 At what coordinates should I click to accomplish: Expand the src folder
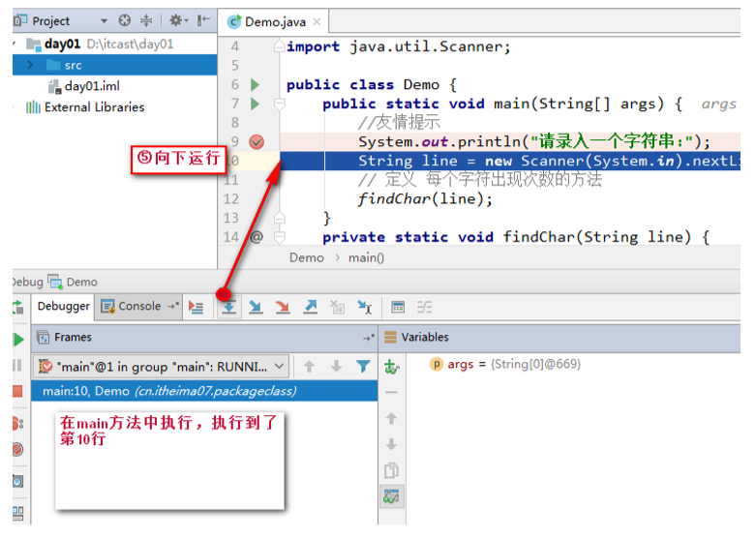[30, 65]
